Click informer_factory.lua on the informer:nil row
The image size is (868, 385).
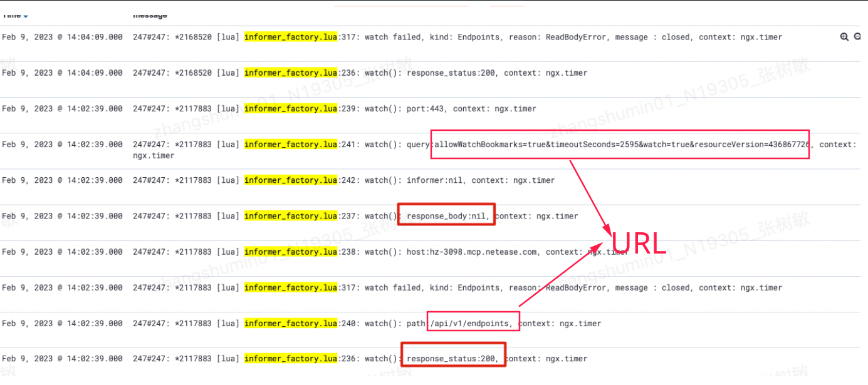tap(290, 180)
